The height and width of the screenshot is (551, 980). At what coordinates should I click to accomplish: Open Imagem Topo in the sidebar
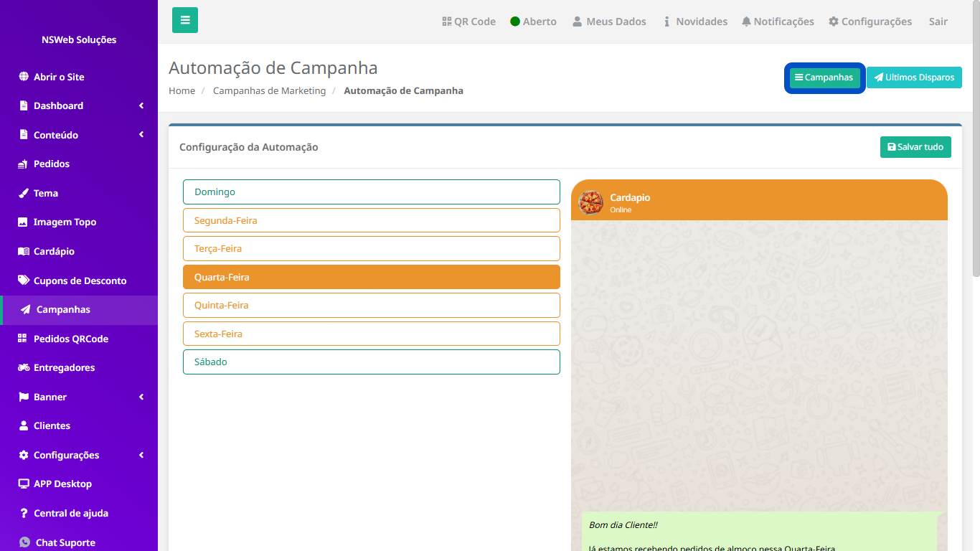pos(79,222)
